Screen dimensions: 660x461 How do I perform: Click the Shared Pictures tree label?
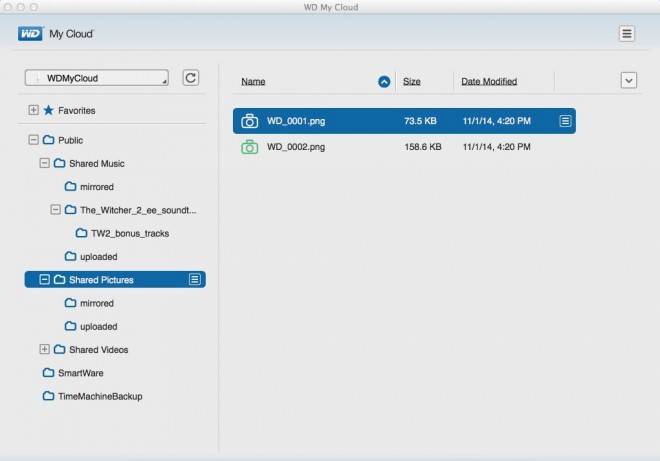click(x=101, y=280)
